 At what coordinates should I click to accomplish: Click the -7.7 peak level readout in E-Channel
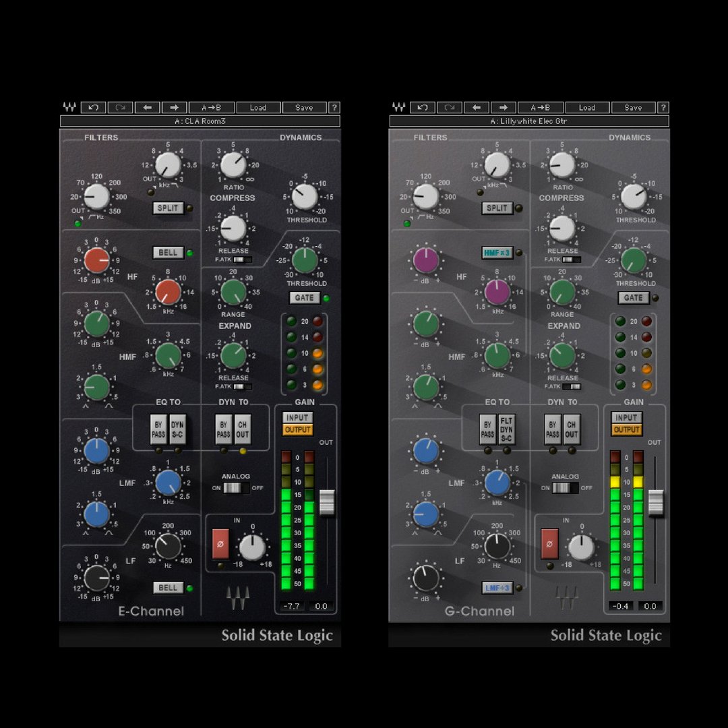(x=292, y=607)
